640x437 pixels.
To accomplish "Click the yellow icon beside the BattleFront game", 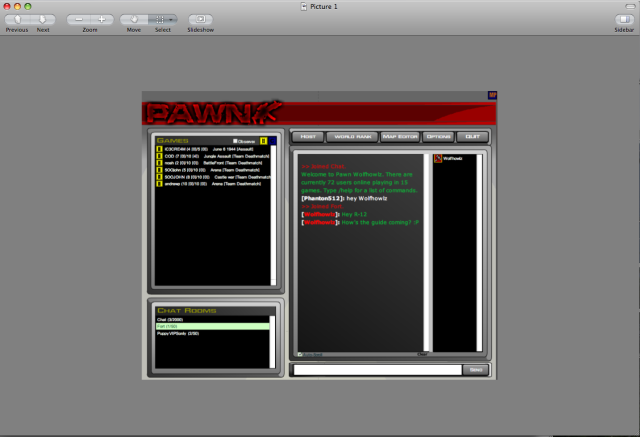I will point(159,163).
